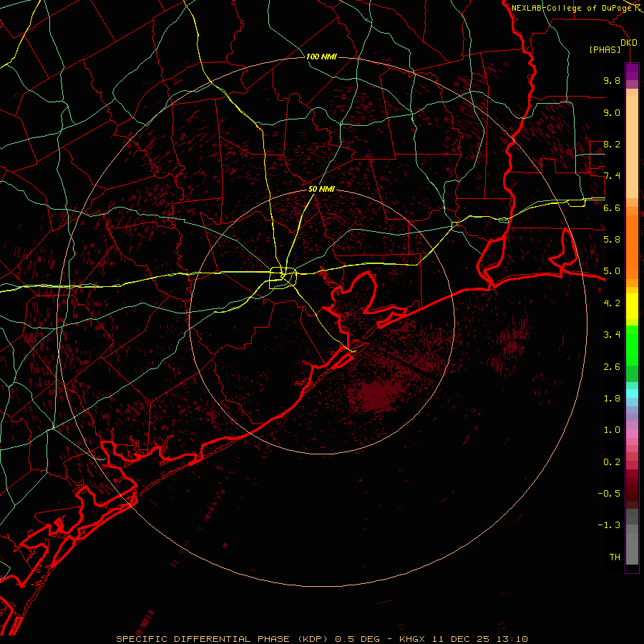Pick the cyan colorbar segment near 1.8
The width and height of the screenshot is (644, 644).
[632, 394]
